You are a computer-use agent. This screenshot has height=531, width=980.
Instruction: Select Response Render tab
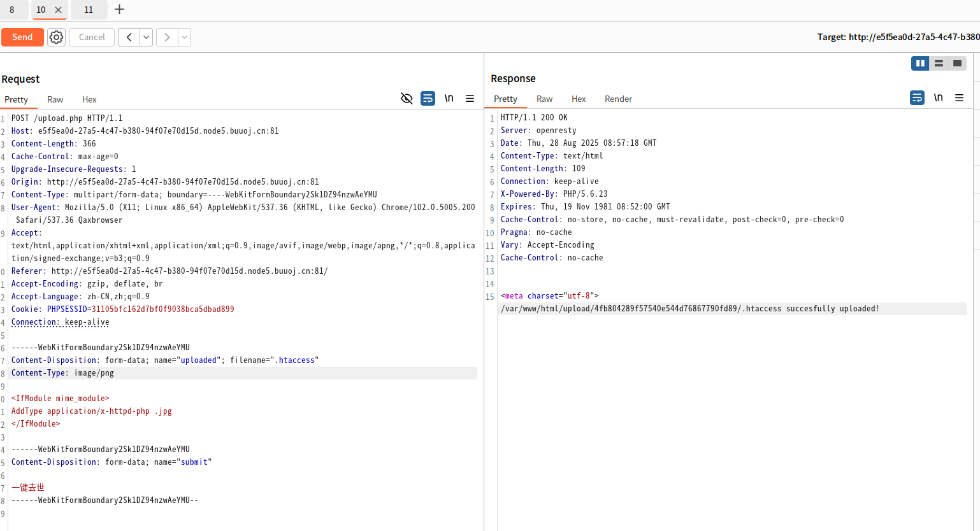tap(618, 99)
